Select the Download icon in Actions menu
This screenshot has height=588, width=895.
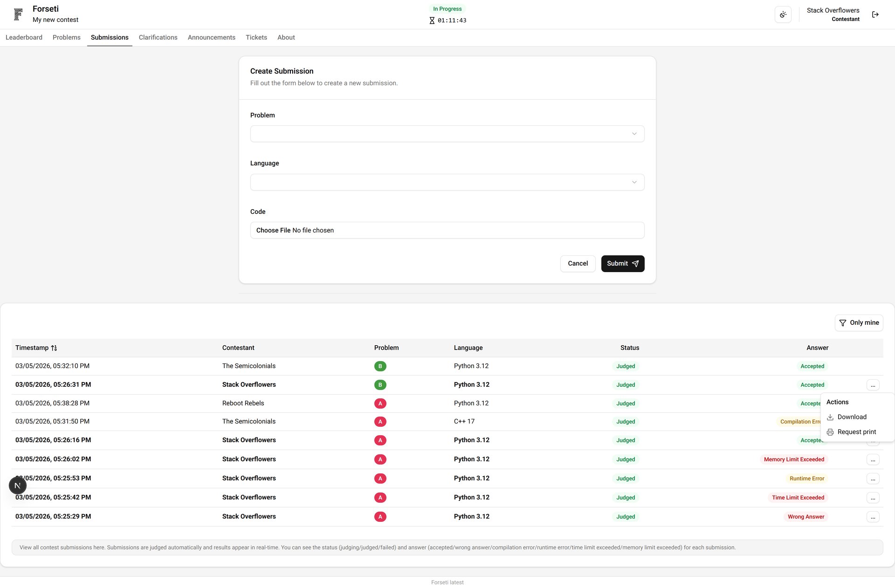pyautogui.click(x=830, y=417)
